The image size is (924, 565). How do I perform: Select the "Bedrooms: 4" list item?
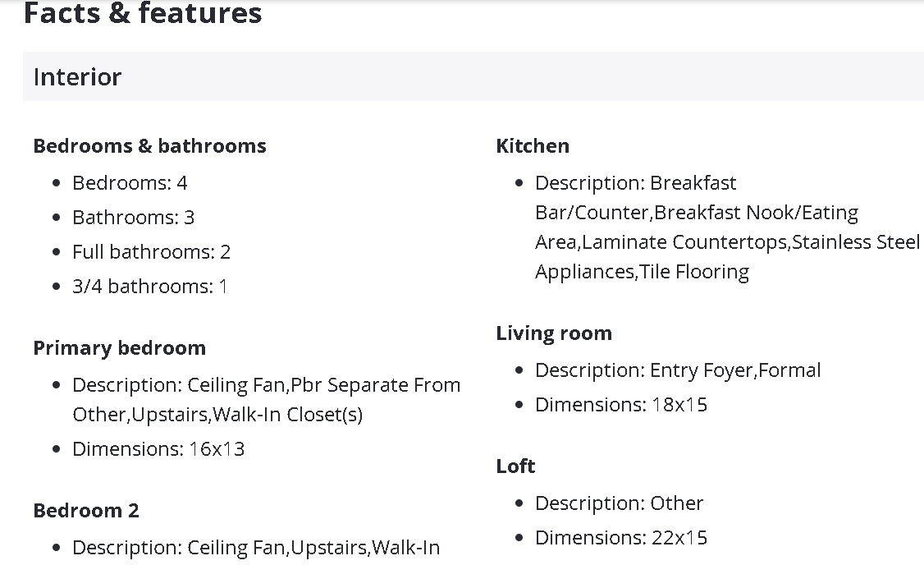130,183
